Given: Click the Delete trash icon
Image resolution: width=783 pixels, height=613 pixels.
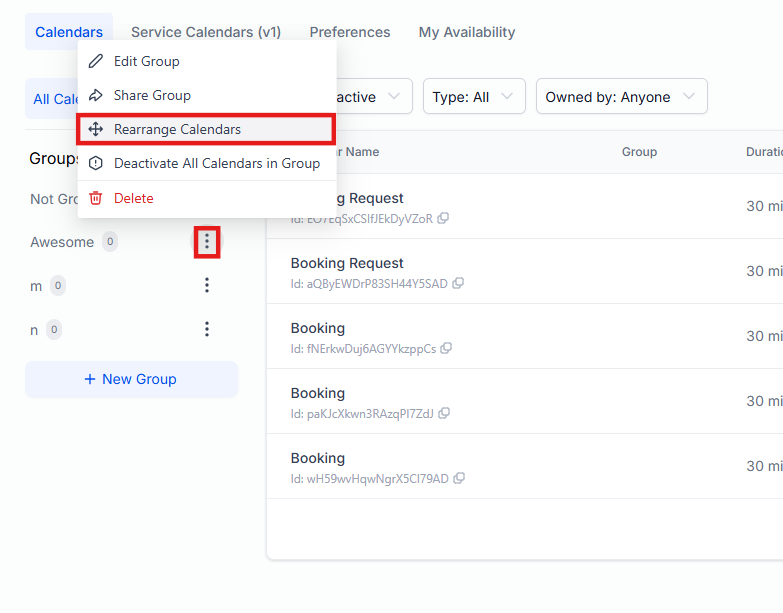Looking at the screenshot, I should click(x=96, y=198).
